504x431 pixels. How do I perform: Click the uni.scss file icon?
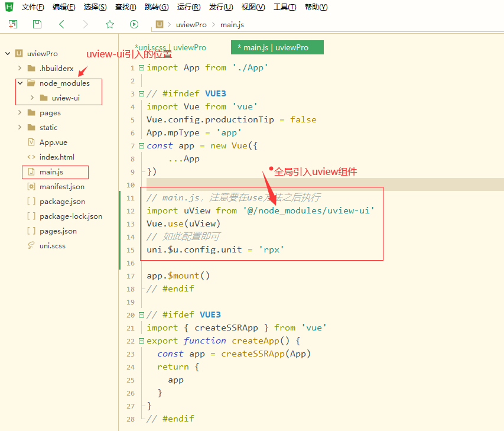31,246
